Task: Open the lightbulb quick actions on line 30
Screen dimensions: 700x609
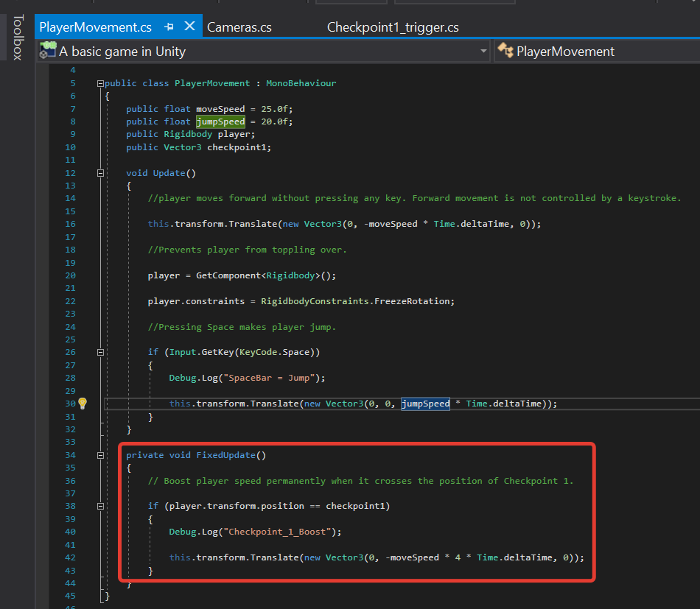Action: pyautogui.click(x=83, y=404)
